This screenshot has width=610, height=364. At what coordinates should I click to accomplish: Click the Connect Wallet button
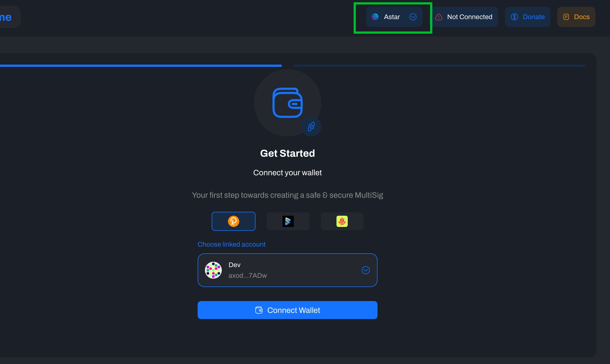288,310
